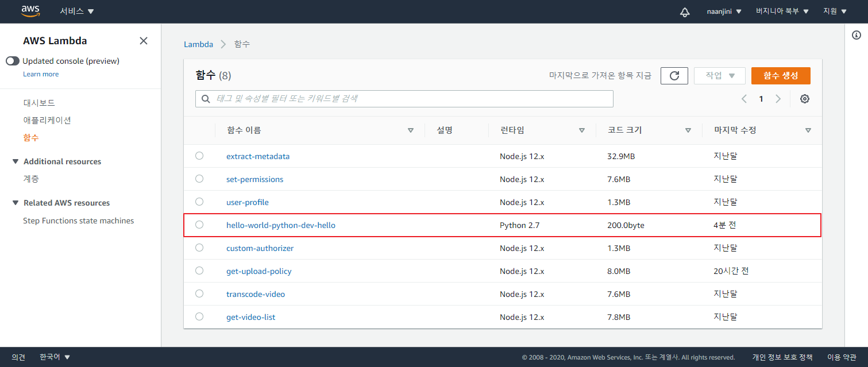Viewport: 868px width, 367px height.
Task: Click page number 1
Action: click(x=761, y=99)
